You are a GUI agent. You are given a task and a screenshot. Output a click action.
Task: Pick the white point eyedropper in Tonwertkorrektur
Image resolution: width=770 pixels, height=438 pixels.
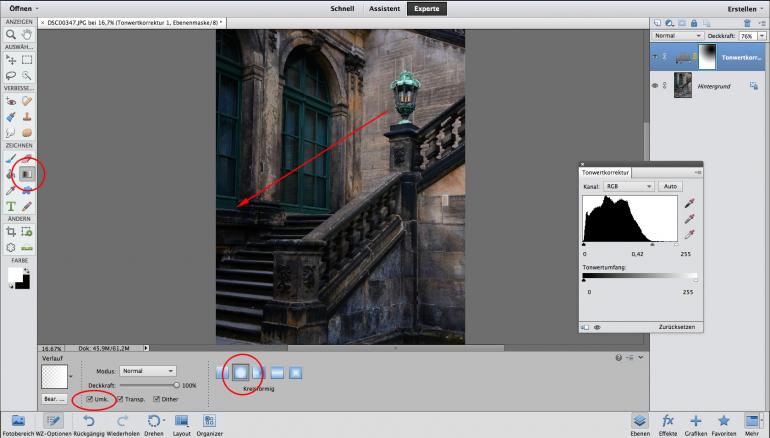point(689,234)
